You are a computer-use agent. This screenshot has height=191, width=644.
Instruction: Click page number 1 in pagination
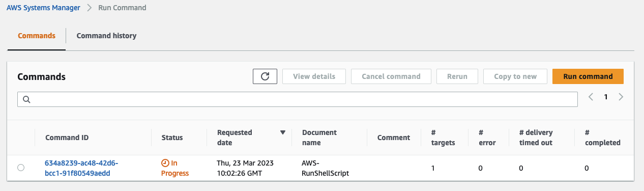click(x=605, y=97)
